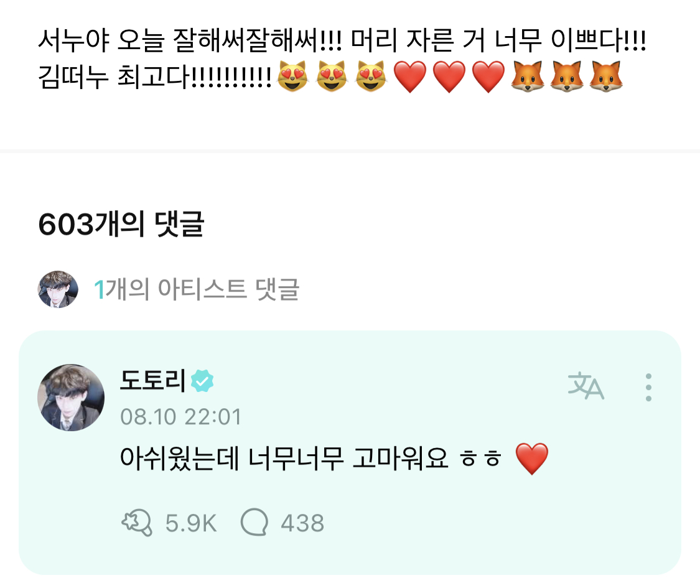This screenshot has height=588, width=700.
Task: Tap the red heart ending 도토리's comment
Action: 533,460
